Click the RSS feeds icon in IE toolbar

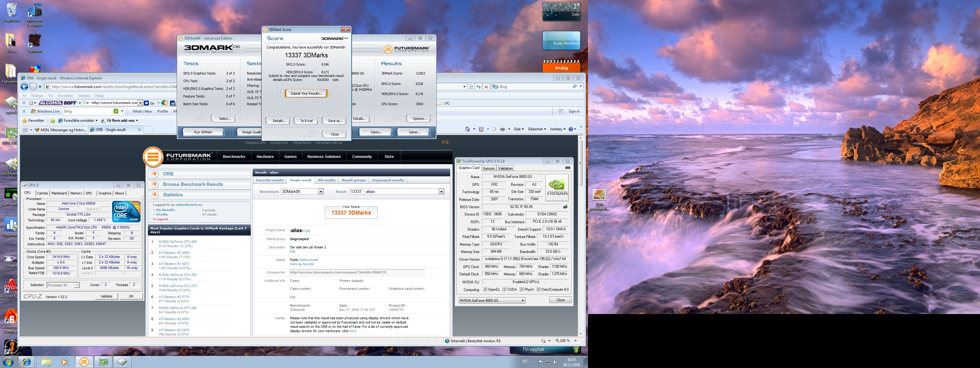pos(481,129)
